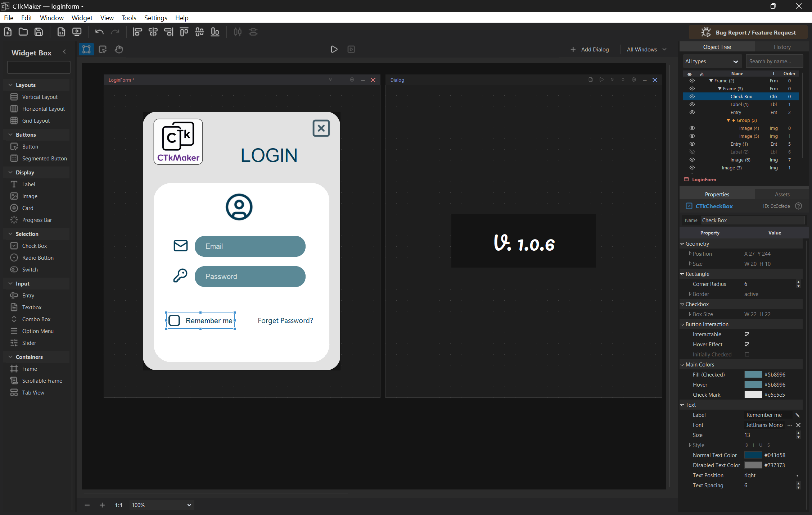Click the Search by name field
Viewport: 812px width, 515px height.
[774, 61]
